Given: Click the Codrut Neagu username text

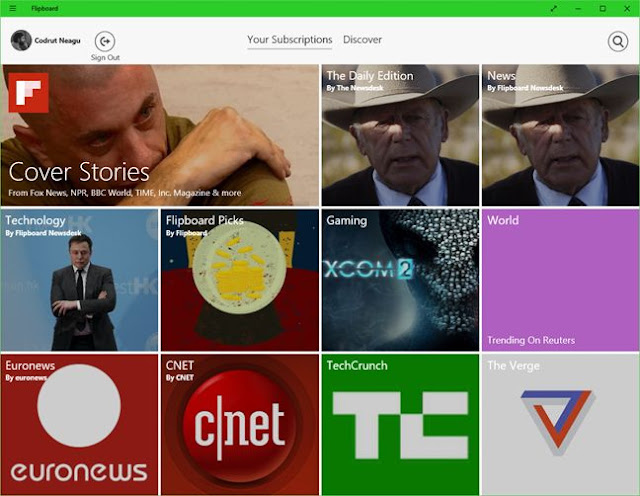Looking at the screenshot, I should (x=58, y=40).
